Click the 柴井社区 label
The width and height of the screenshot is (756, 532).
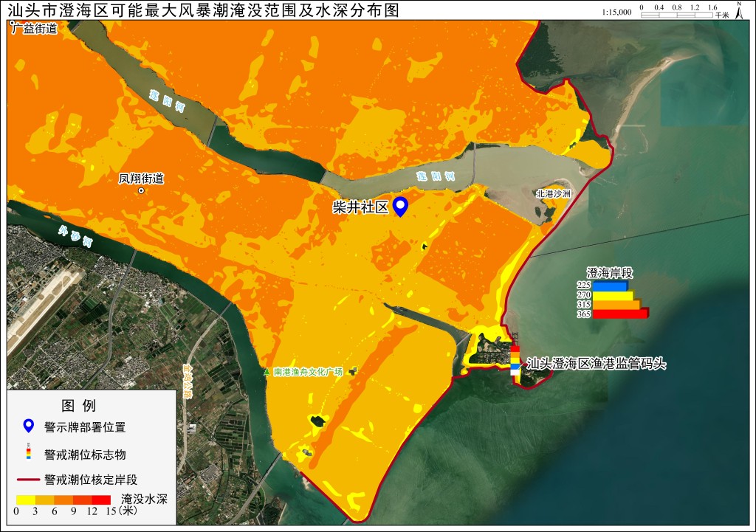360,207
